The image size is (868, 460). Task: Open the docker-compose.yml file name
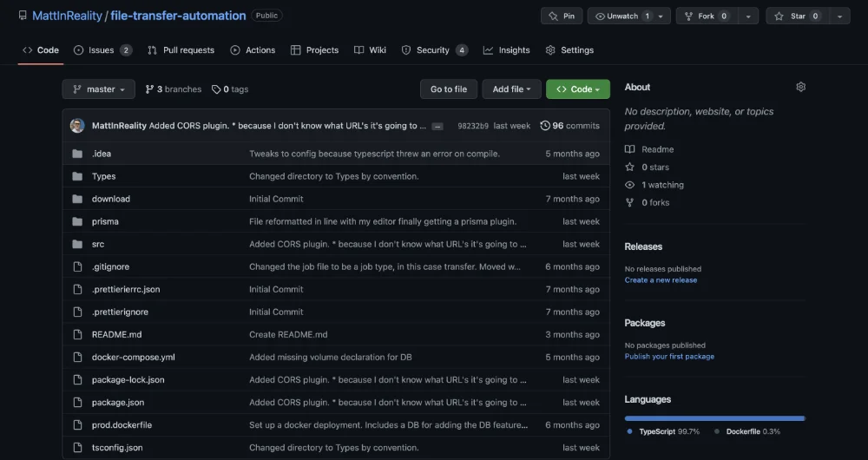pyautogui.click(x=134, y=357)
